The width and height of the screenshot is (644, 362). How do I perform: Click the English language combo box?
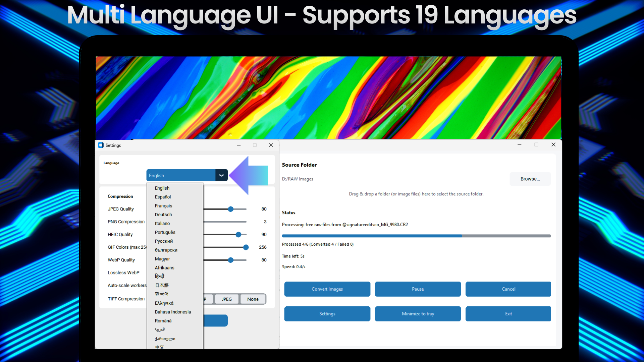181,175
